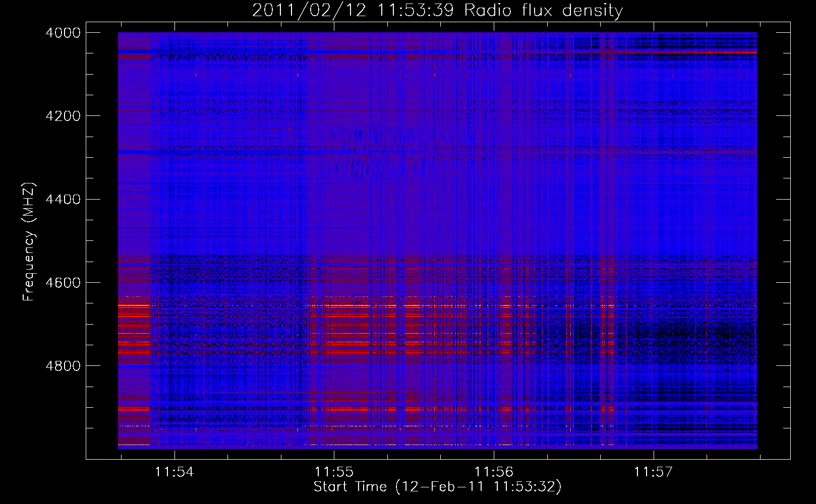Click the '11:57' time axis label

(654, 472)
